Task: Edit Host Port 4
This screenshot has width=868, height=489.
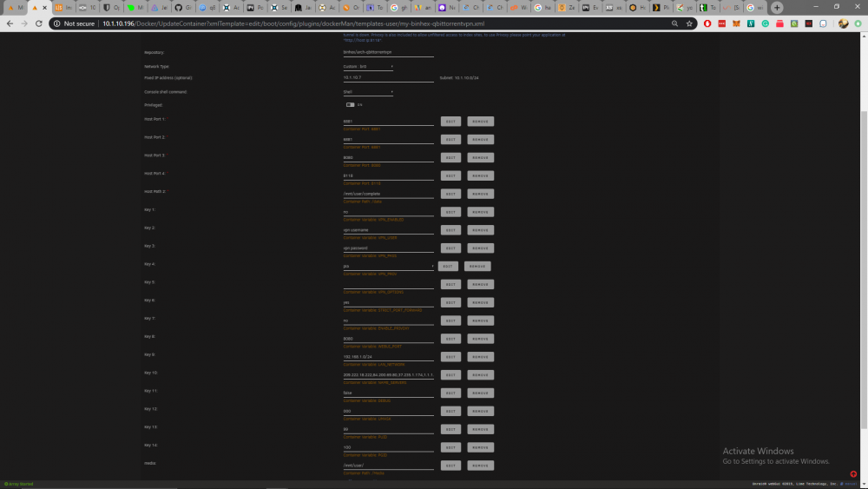Action: pyautogui.click(x=450, y=175)
